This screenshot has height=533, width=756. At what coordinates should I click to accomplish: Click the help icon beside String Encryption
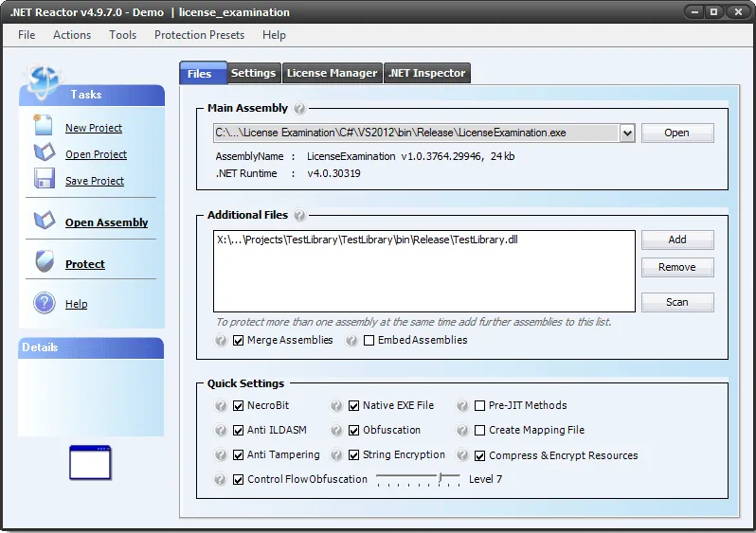click(x=336, y=454)
